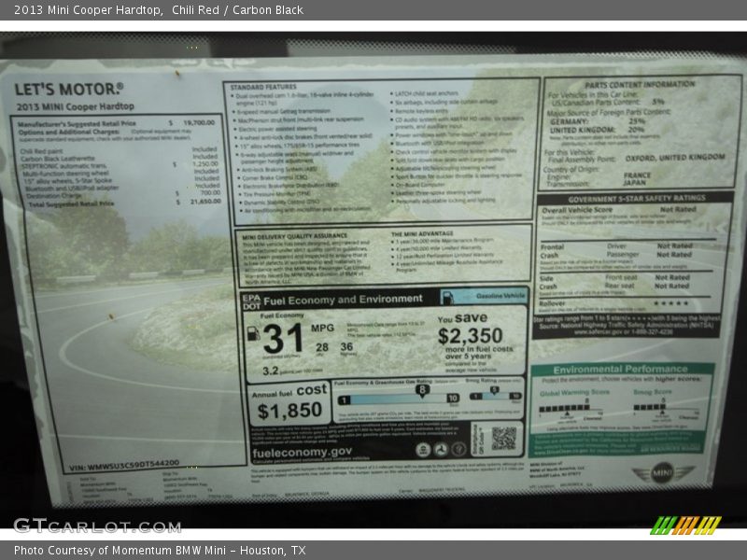Select the Multi-function steering wheel line
The height and width of the screenshot is (560, 747).
64,174
